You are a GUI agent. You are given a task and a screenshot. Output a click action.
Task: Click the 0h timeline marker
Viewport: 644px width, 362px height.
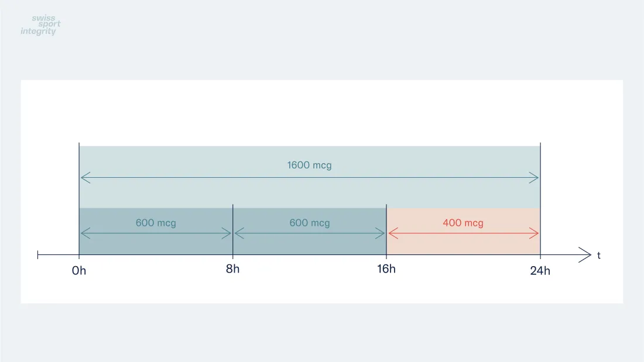tap(79, 271)
